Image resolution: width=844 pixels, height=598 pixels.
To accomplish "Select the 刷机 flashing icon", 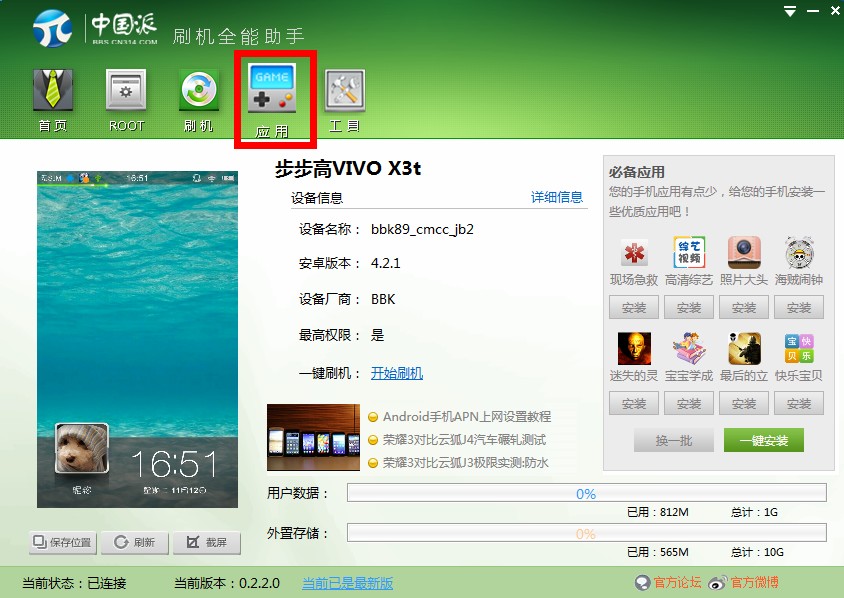I will (199, 90).
